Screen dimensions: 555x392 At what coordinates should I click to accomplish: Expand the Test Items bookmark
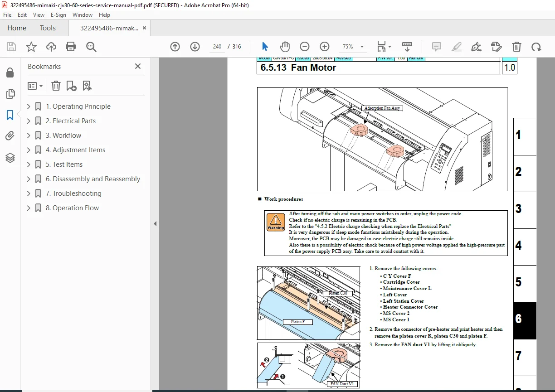coord(29,165)
